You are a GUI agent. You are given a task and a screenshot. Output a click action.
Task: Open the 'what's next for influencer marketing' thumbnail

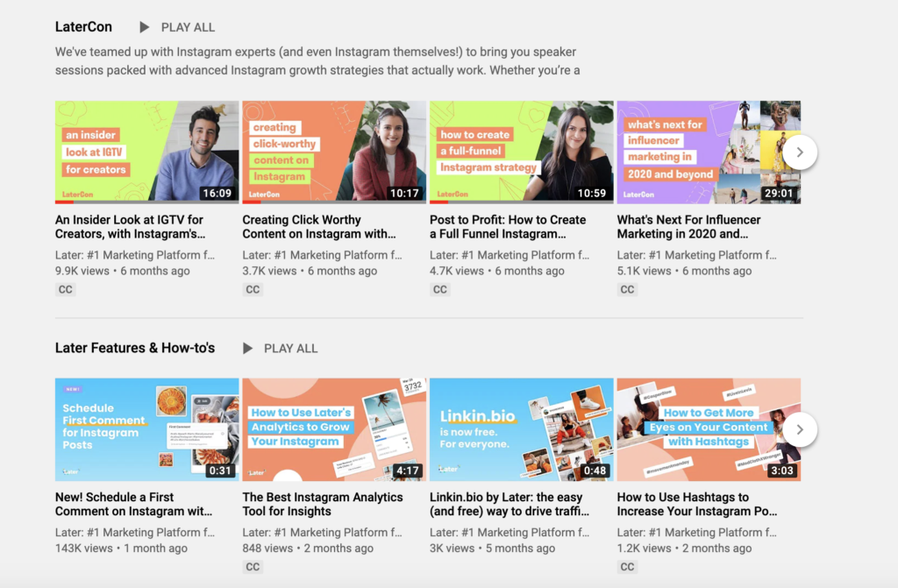(709, 152)
